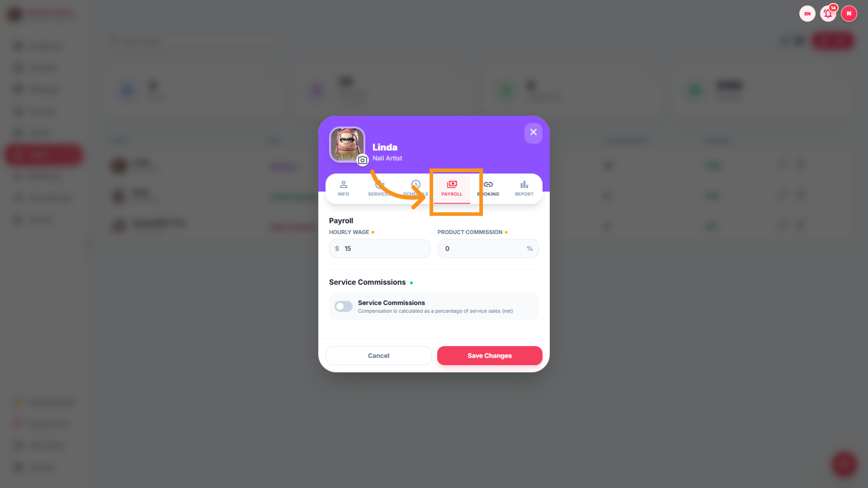Click the percent symbol in Product Commission
Viewport: 868px width, 488px height.
(529, 249)
